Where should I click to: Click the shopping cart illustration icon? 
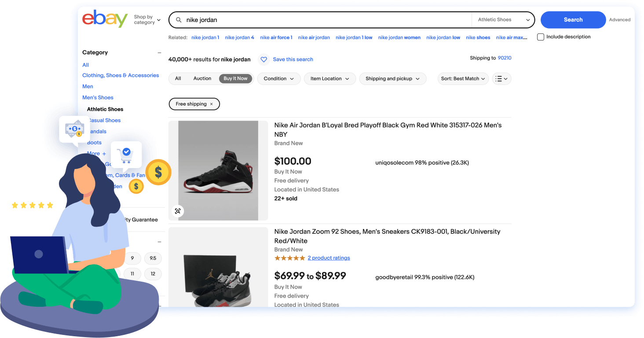[126, 155]
